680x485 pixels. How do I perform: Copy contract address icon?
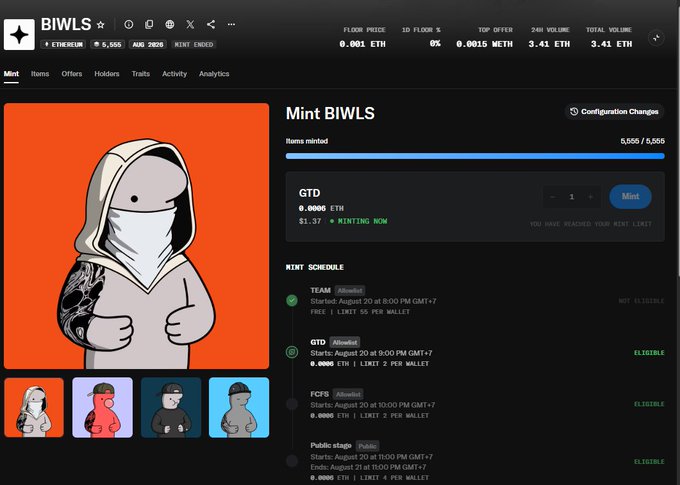149,24
